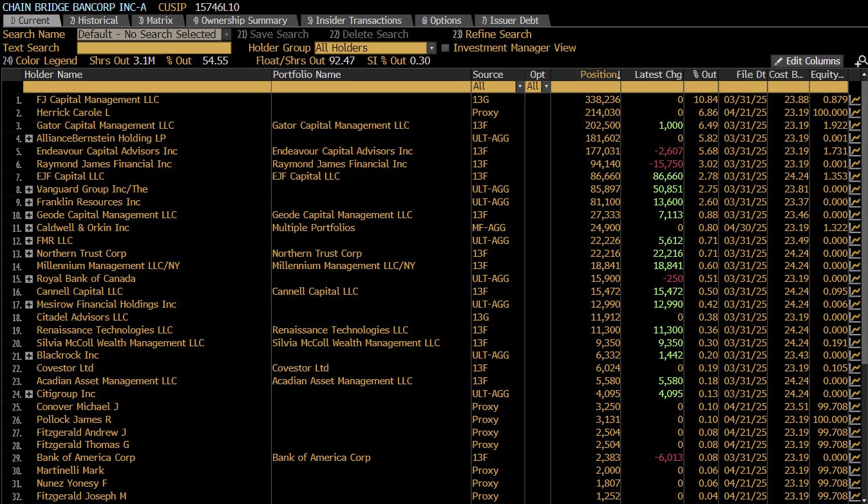Select the Covestor Ltd holder name
This screenshot has width=868, height=504.
tap(65, 368)
